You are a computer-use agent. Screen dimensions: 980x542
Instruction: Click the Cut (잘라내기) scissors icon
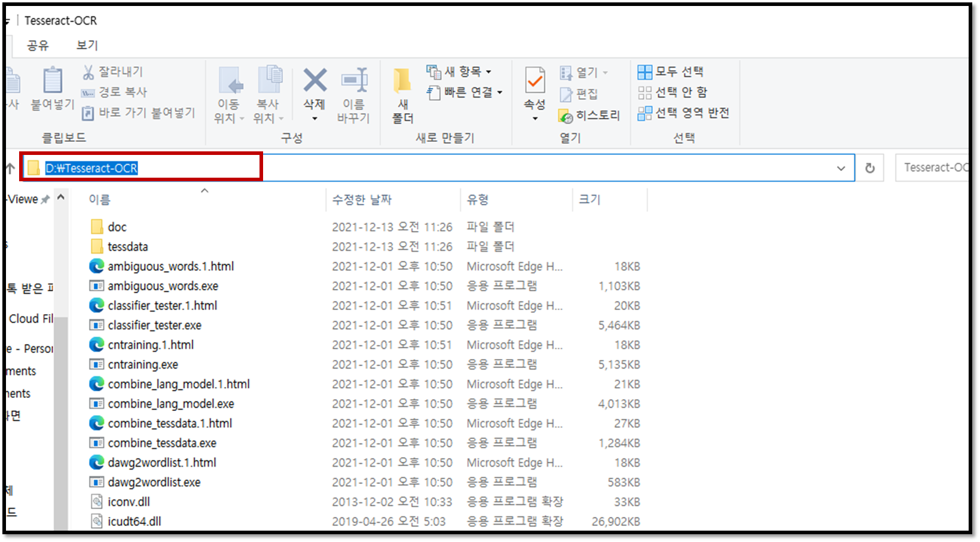coord(88,72)
